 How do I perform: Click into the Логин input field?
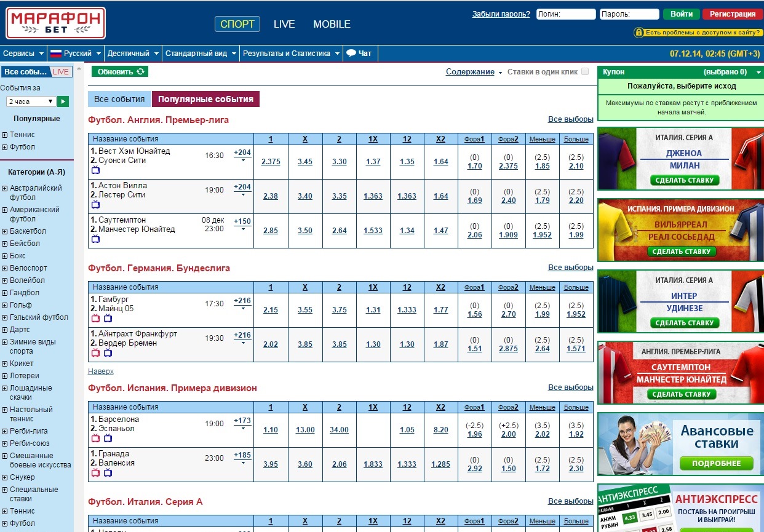[x=566, y=14]
